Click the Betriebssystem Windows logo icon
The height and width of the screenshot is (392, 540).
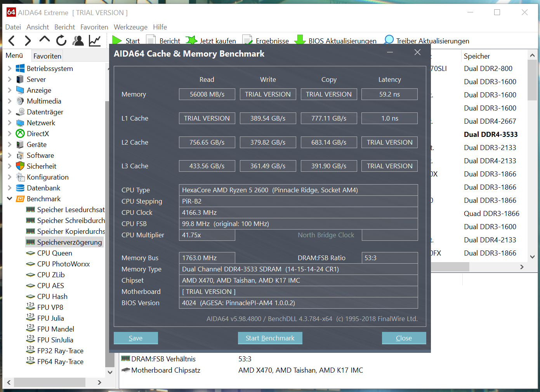[x=20, y=69]
